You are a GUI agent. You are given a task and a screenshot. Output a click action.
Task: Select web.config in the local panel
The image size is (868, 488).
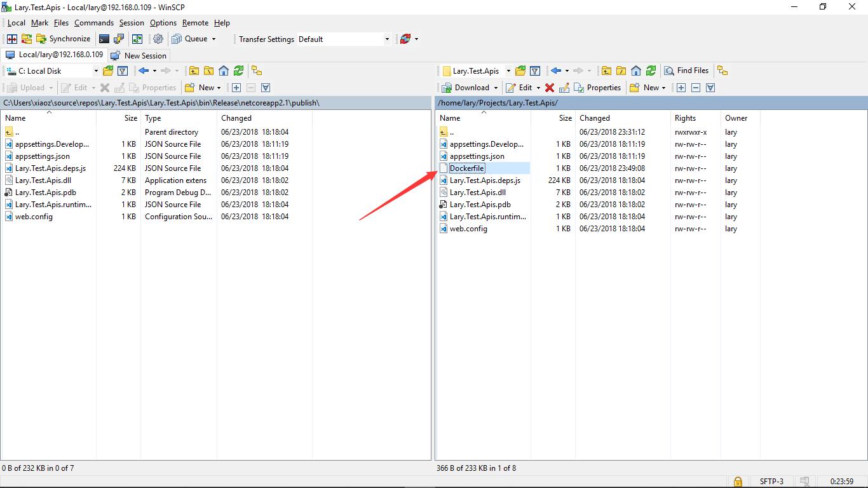tap(34, 217)
